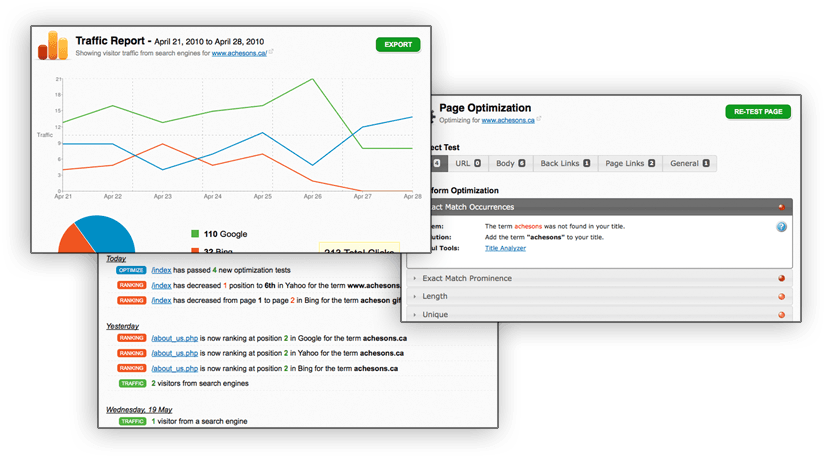Image resolution: width=827 pixels, height=459 pixels.
Task: Click the blue OPTIMIZE badge under Today
Action: [131, 270]
